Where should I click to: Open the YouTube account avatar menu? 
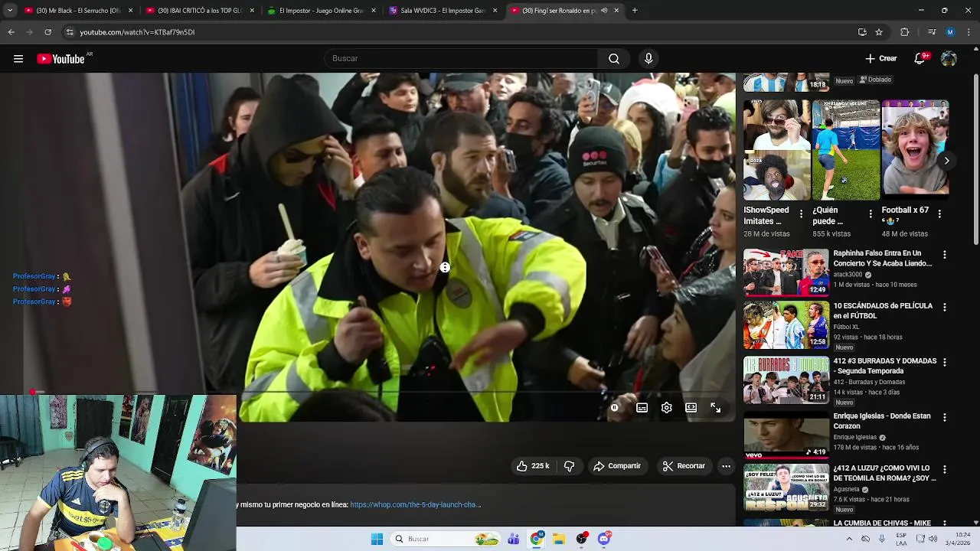[949, 59]
